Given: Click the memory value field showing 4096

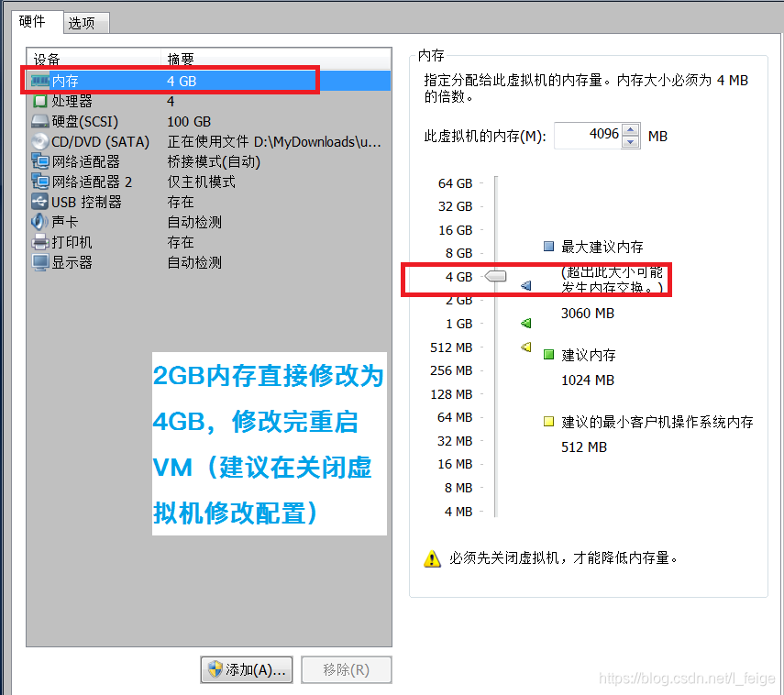Looking at the screenshot, I should (x=589, y=136).
